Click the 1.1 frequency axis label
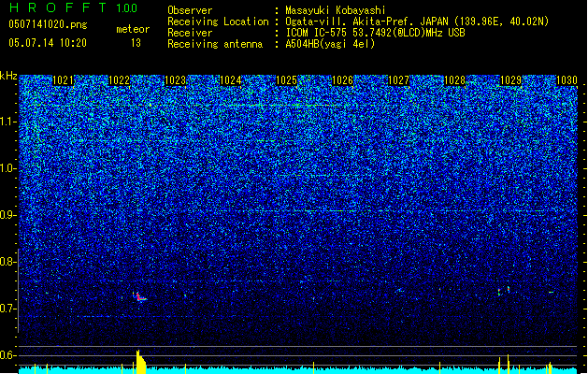Image resolution: width=588 pixels, height=374 pixels. click(x=8, y=122)
